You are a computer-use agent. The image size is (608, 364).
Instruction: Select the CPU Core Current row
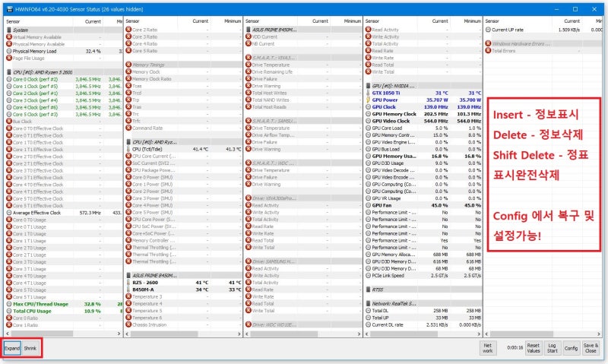click(x=183, y=157)
